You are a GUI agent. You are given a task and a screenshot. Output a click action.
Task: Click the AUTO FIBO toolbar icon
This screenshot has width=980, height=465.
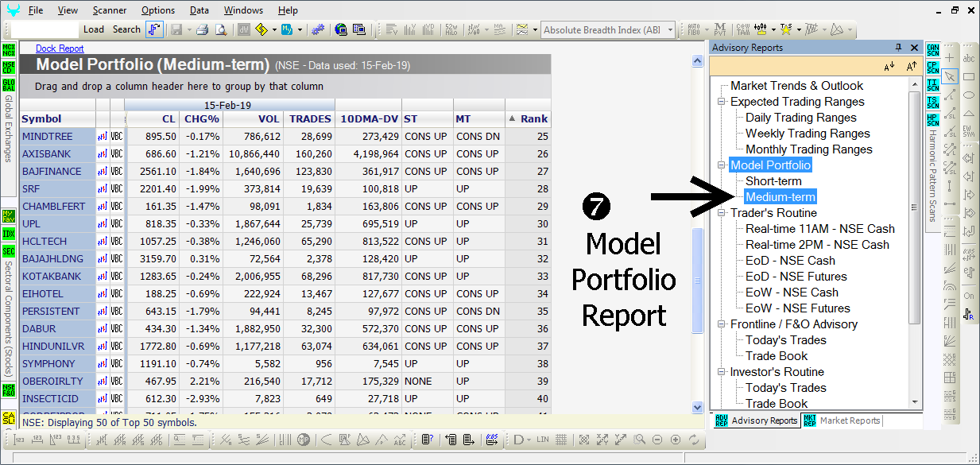(x=693, y=29)
